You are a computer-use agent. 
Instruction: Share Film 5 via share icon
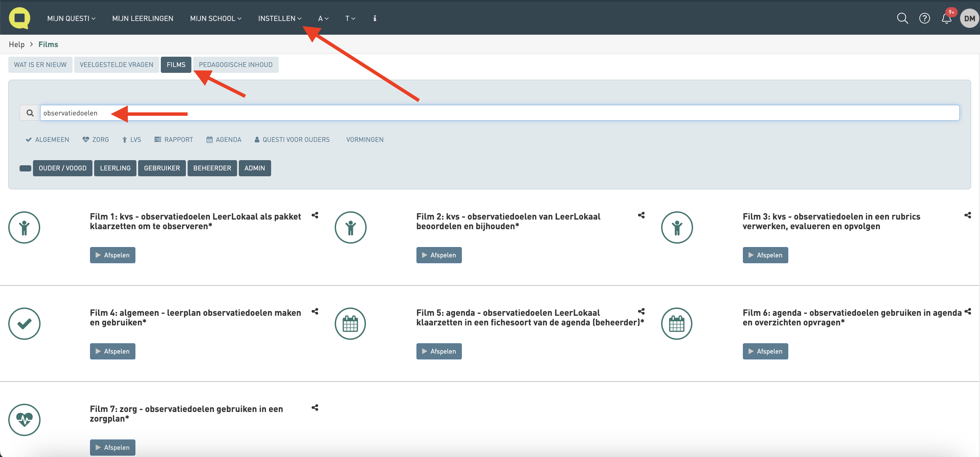tap(641, 312)
